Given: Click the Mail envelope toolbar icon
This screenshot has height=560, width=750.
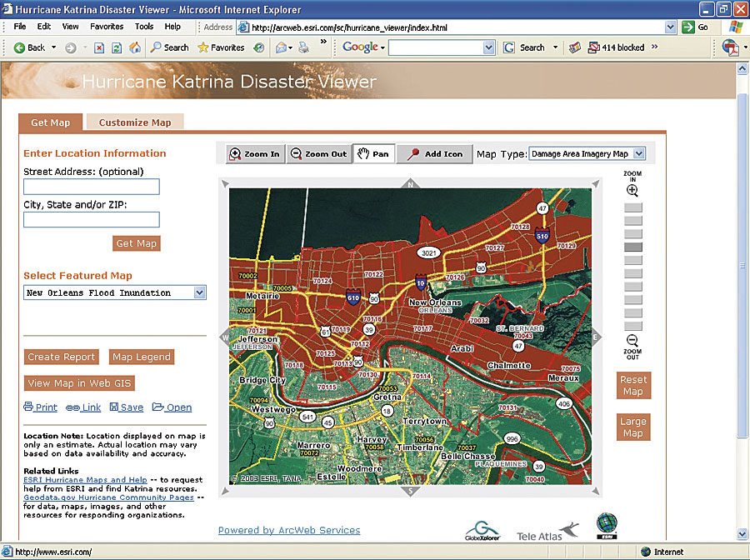Looking at the screenshot, I should coord(282,47).
